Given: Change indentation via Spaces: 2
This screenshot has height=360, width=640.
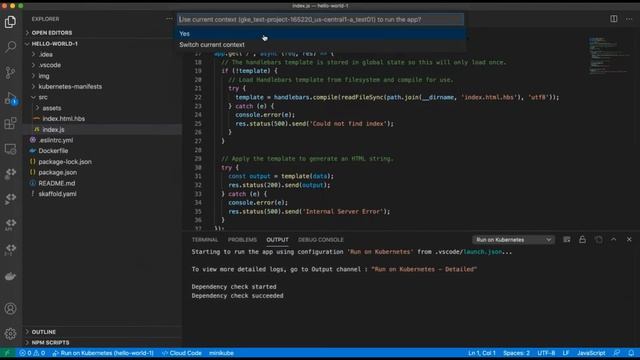Looking at the screenshot, I should (x=516, y=353).
